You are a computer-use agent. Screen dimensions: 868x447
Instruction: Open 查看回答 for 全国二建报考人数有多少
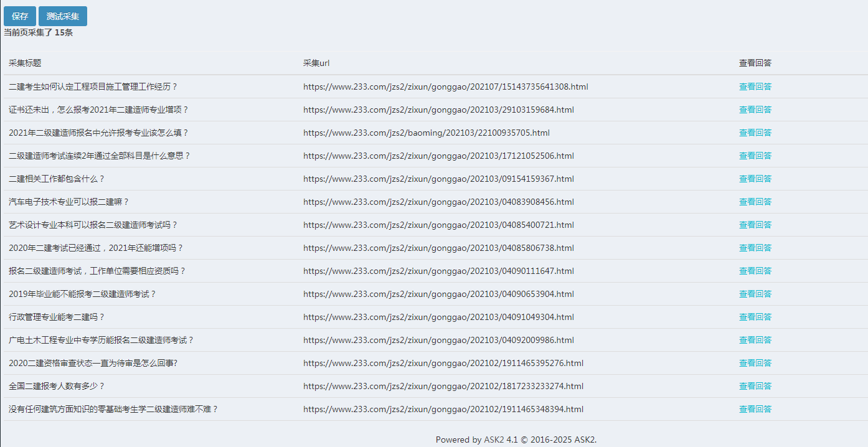click(x=755, y=386)
